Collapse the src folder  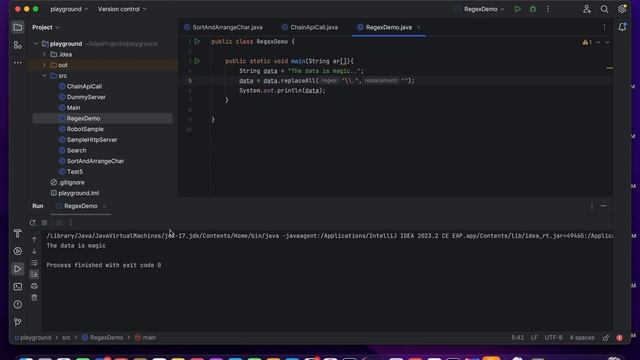pyautogui.click(x=44, y=76)
